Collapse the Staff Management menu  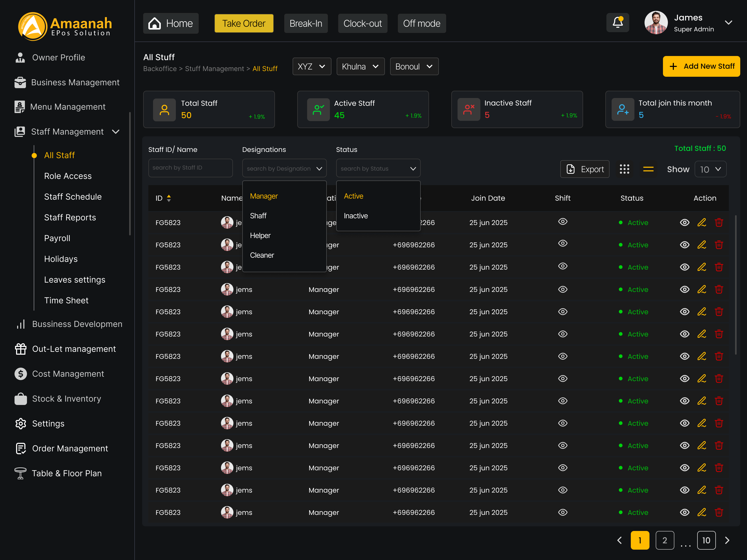116,132
